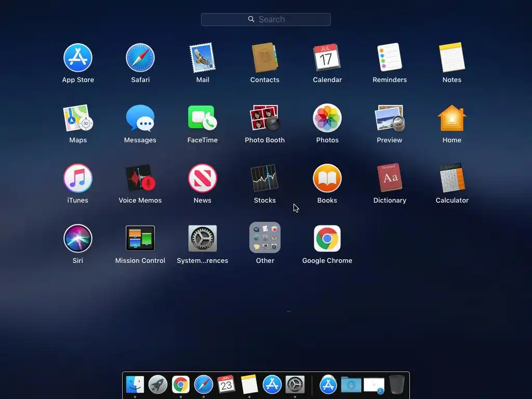The width and height of the screenshot is (532, 399).
Task: Launch the Messages app
Action: [x=140, y=118]
